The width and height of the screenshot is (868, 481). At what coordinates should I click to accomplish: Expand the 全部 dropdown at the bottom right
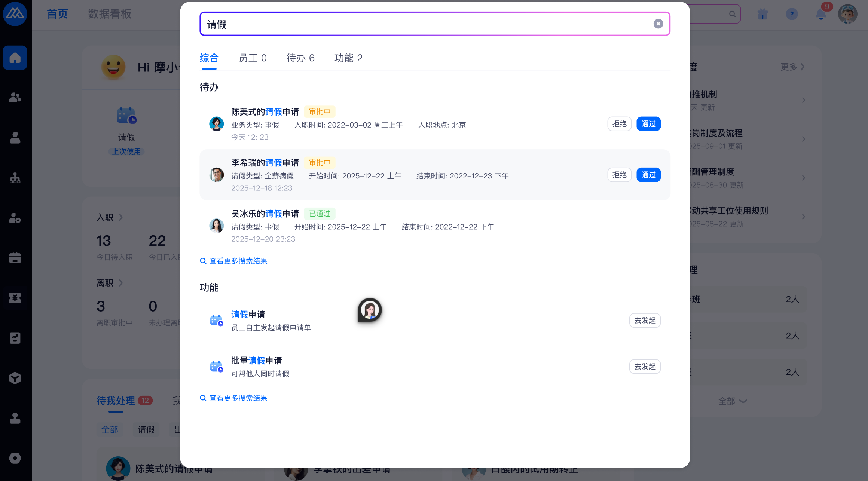click(x=732, y=401)
